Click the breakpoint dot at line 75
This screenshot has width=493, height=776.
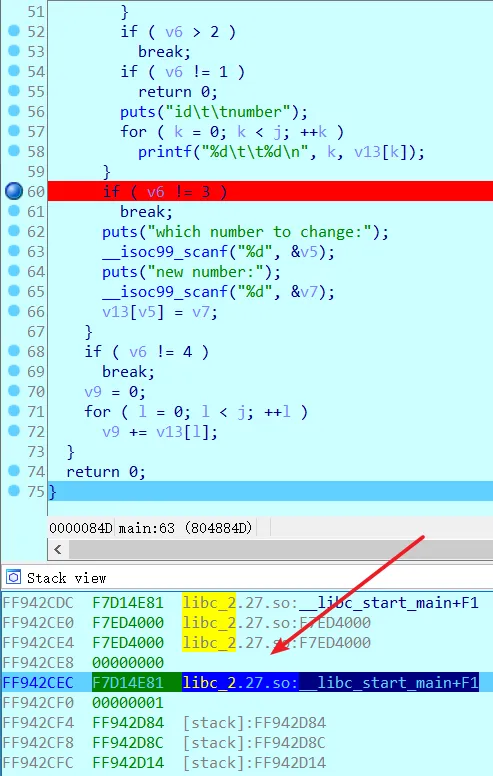point(14,491)
